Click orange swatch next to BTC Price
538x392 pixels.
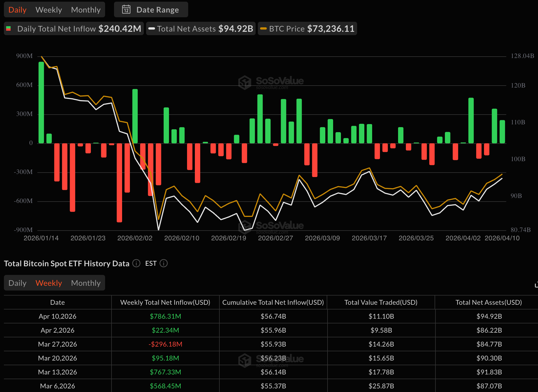click(x=263, y=28)
